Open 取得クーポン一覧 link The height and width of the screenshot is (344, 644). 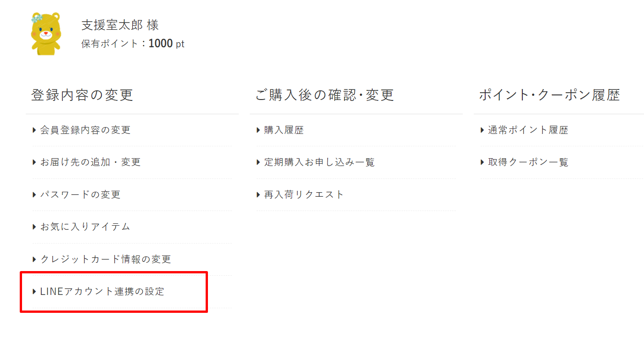pyautogui.click(x=528, y=162)
